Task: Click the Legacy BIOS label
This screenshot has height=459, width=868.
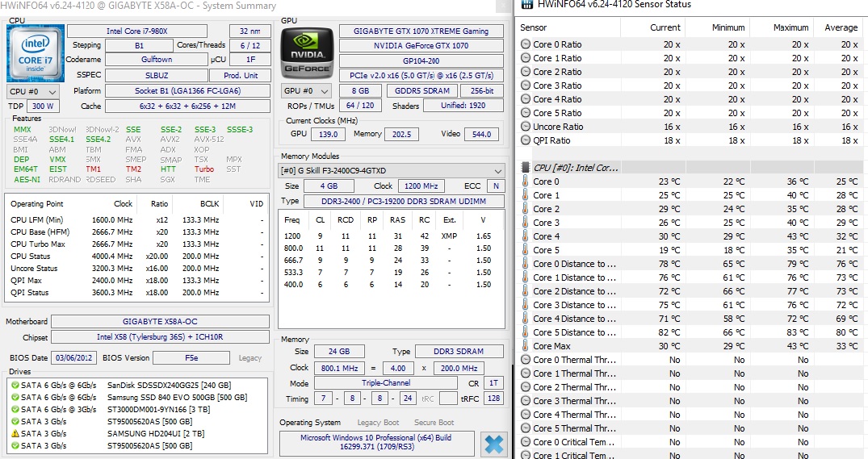Action: [250, 358]
